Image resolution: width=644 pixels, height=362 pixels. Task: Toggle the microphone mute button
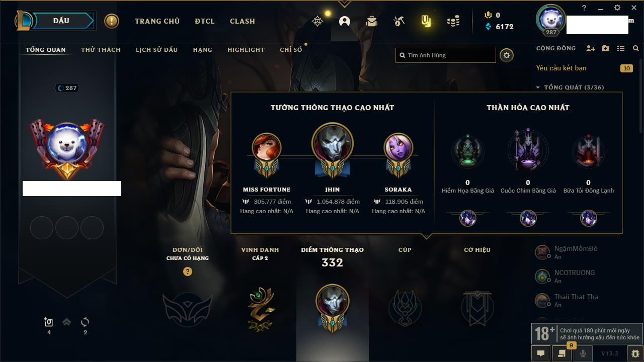pyautogui.click(x=583, y=353)
